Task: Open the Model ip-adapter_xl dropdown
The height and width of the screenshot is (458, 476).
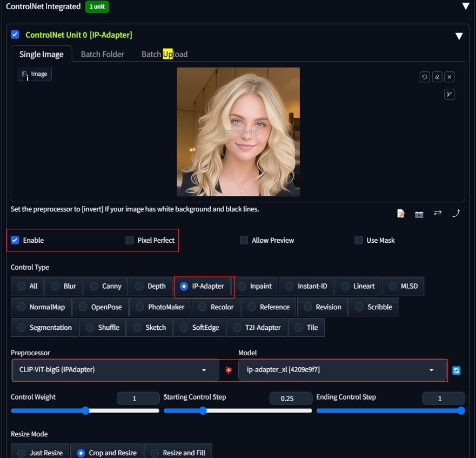Action: 342,370
